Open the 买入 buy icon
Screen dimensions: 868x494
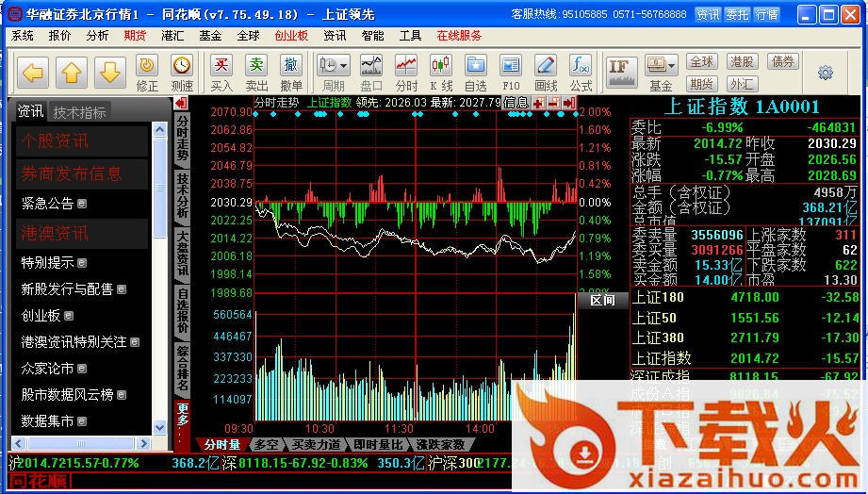point(221,74)
